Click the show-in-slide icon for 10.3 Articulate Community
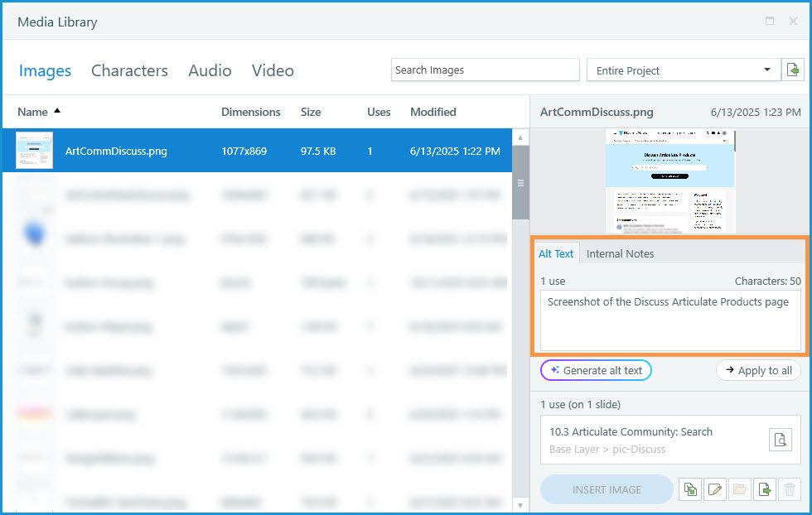This screenshot has height=515, width=812. point(780,440)
